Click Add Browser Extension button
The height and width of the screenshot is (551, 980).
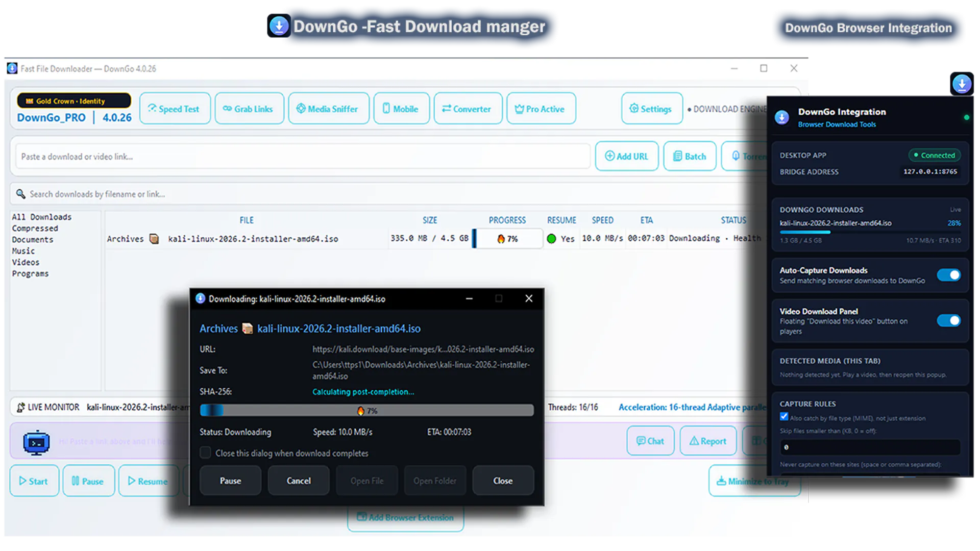405,517
